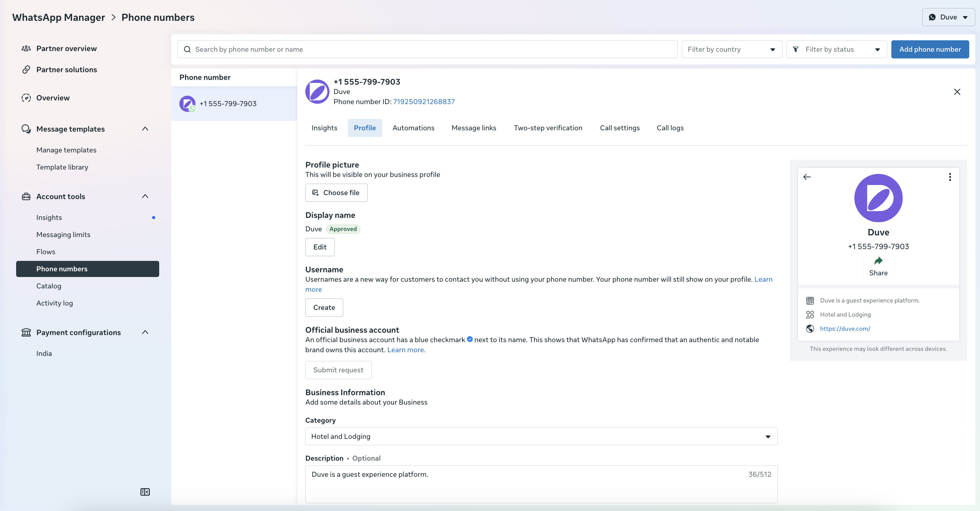Switch to the Insights tab
This screenshot has width=980, height=511.
click(x=324, y=128)
